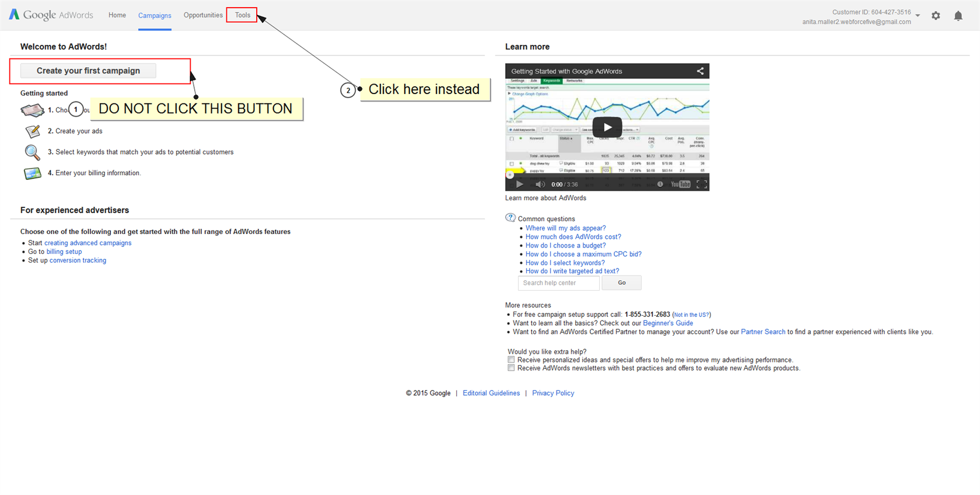Mute the video with the speaker icon

coord(540,184)
